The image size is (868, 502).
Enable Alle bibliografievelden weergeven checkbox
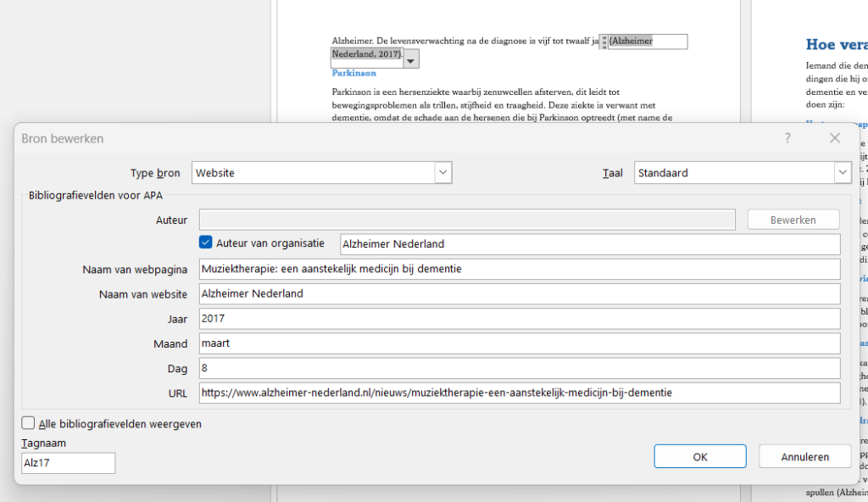pos(29,423)
